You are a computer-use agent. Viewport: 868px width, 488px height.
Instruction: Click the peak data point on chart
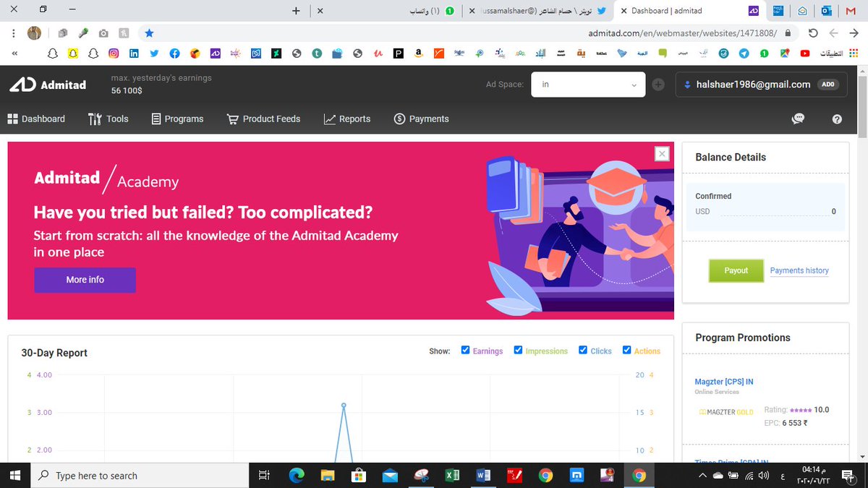[344, 405]
